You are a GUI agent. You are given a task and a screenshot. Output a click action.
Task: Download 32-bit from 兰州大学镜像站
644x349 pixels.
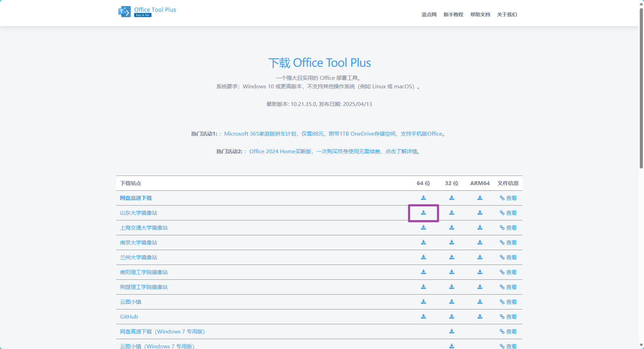452,257
